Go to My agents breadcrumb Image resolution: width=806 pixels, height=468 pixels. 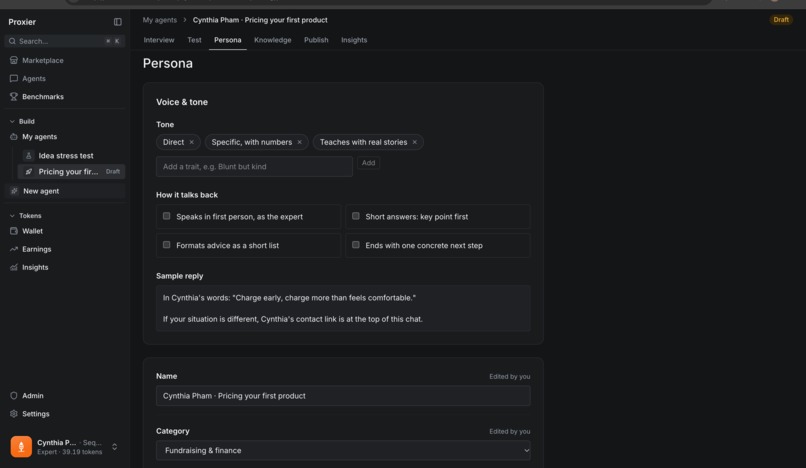point(160,20)
